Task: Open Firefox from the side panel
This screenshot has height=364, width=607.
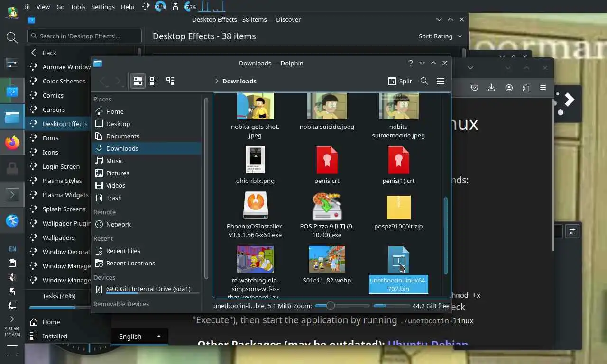Action: [12, 143]
